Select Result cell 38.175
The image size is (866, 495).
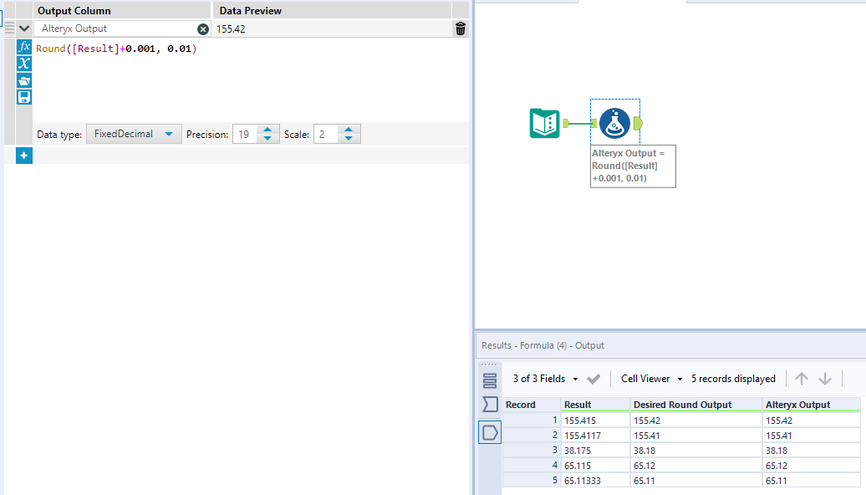595,450
